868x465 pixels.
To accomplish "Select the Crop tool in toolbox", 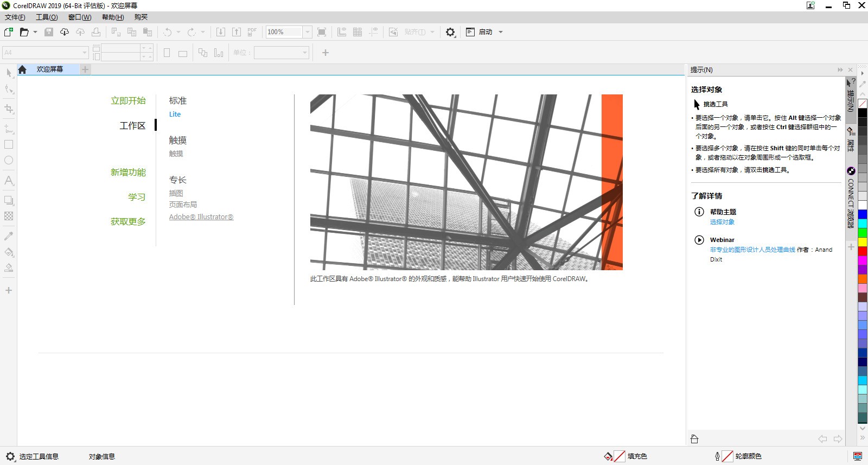I will tap(9, 109).
